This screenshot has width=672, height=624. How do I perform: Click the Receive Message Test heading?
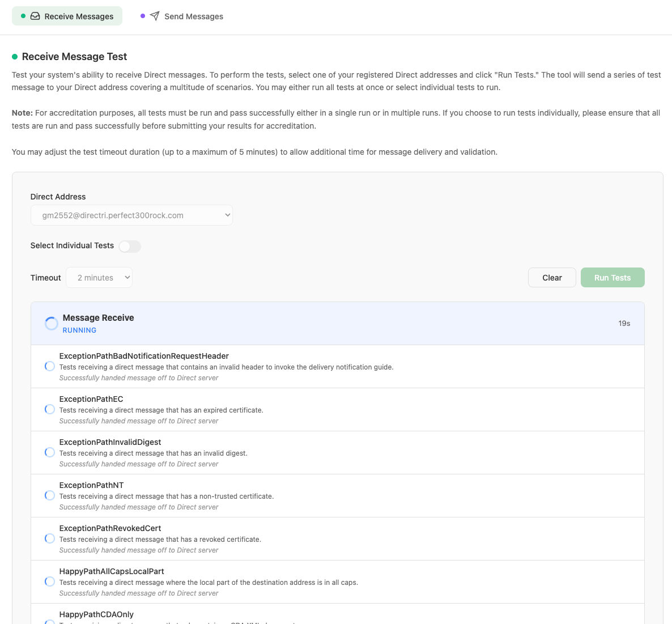coord(75,57)
